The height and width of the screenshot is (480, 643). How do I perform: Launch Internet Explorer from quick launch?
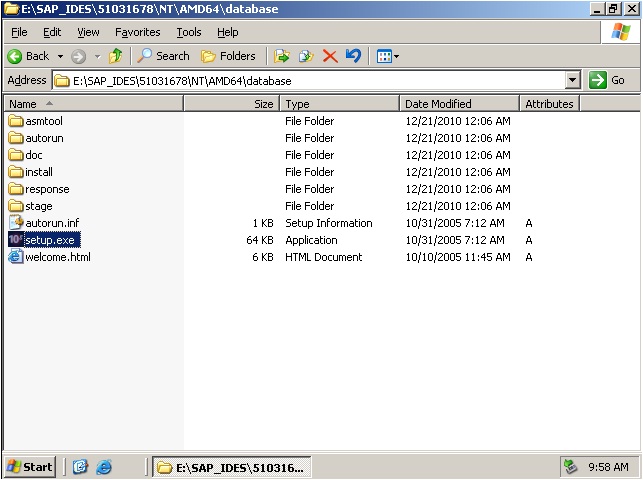tap(104, 467)
